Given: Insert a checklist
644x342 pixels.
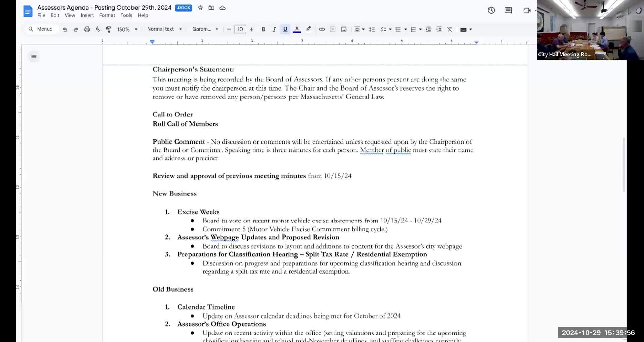Looking at the screenshot, I should point(383,30).
